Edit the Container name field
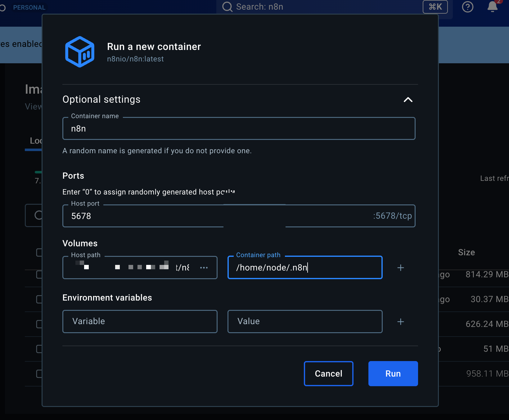 pos(239,128)
